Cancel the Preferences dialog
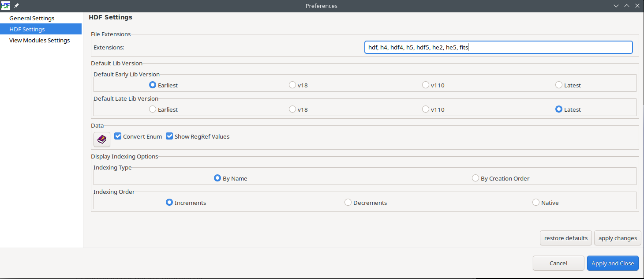644x279 pixels. [558, 263]
